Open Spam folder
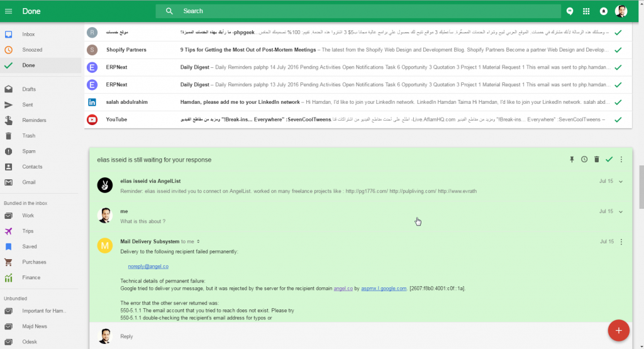 point(41,151)
